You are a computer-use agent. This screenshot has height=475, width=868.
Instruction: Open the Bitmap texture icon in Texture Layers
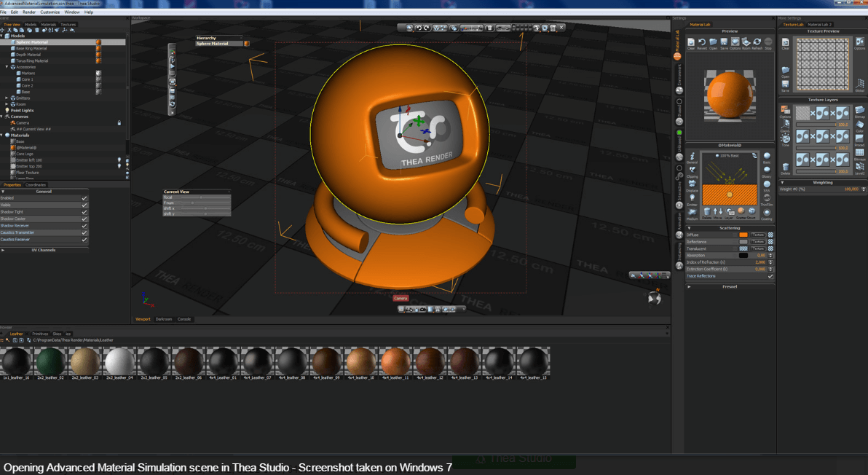coord(859,110)
